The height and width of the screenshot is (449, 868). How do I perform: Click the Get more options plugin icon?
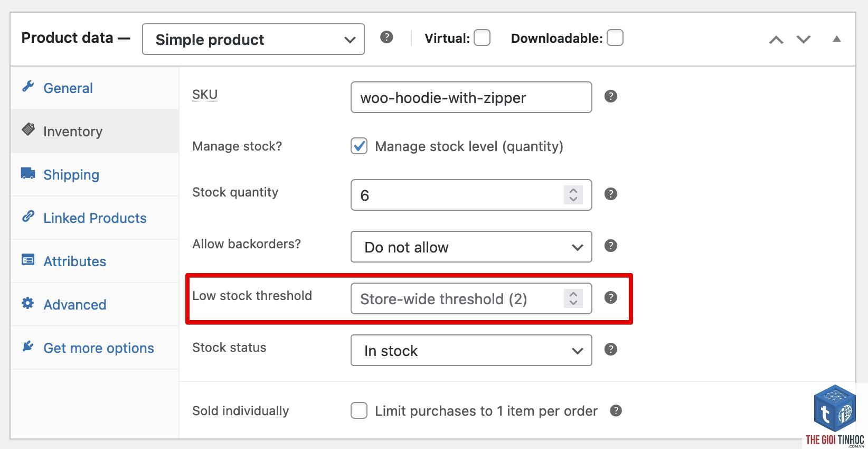click(x=28, y=347)
